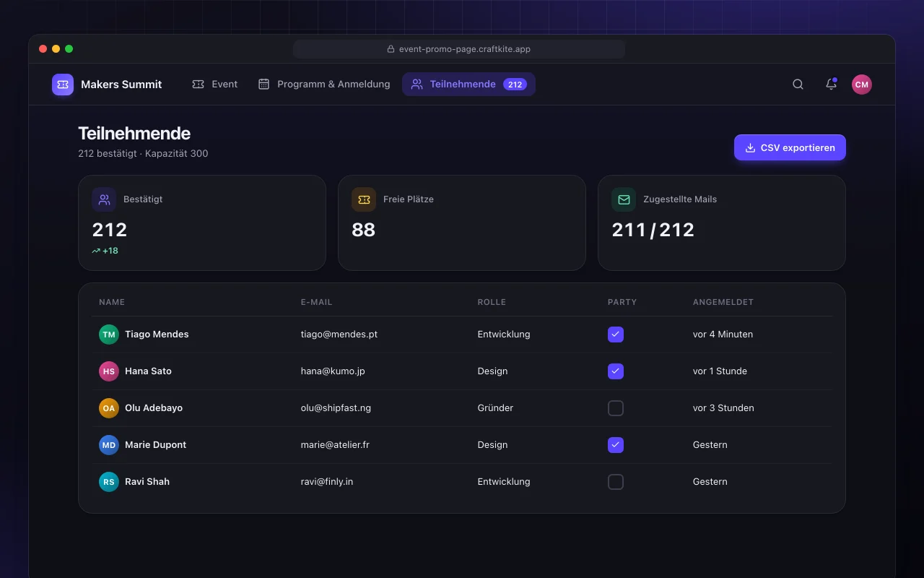Open the notifications bell icon
This screenshot has width=924, height=578.
pos(831,85)
